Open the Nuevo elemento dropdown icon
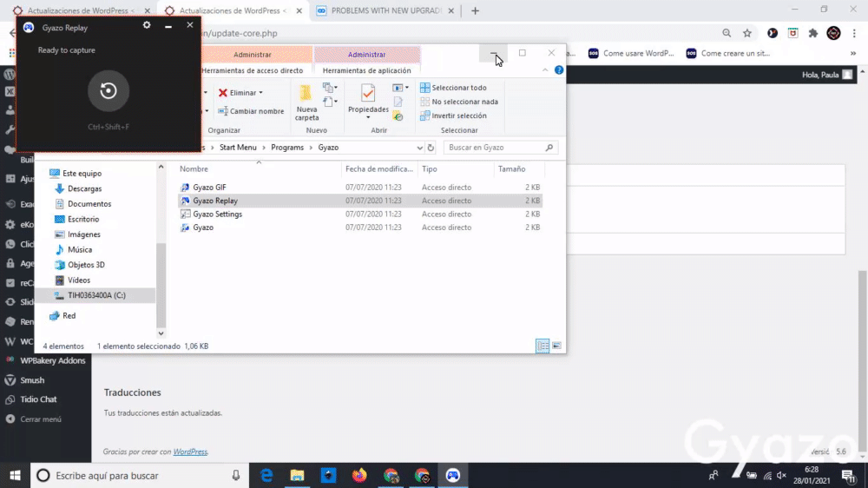This screenshot has height=488, width=868. (330, 88)
